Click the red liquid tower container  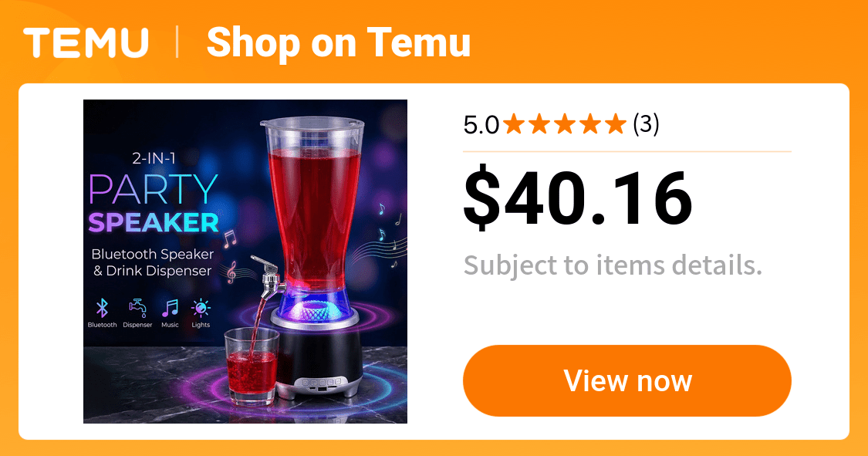313,204
